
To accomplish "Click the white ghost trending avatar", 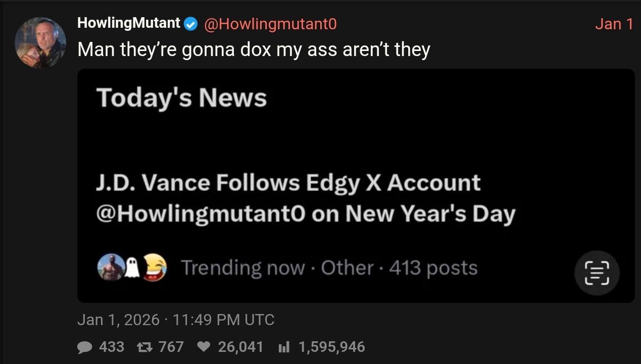I will click(x=132, y=268).
